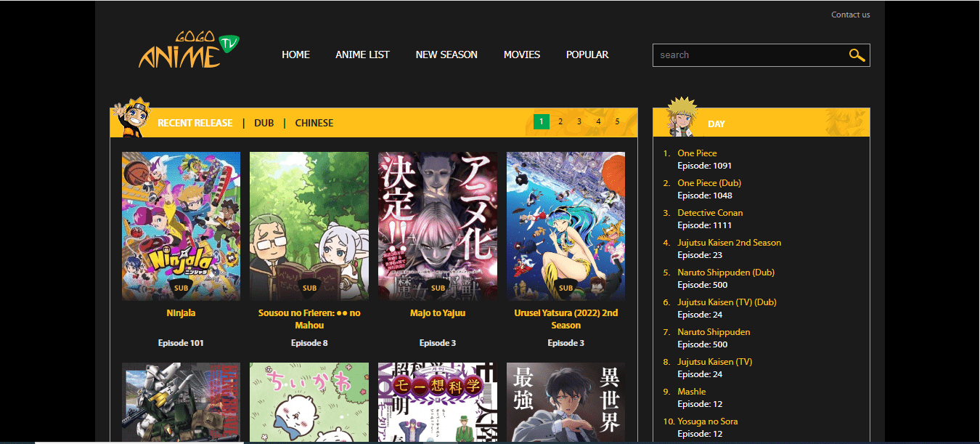Open the MOVIES menu item

pyautogui.click(x=521, y=55)
